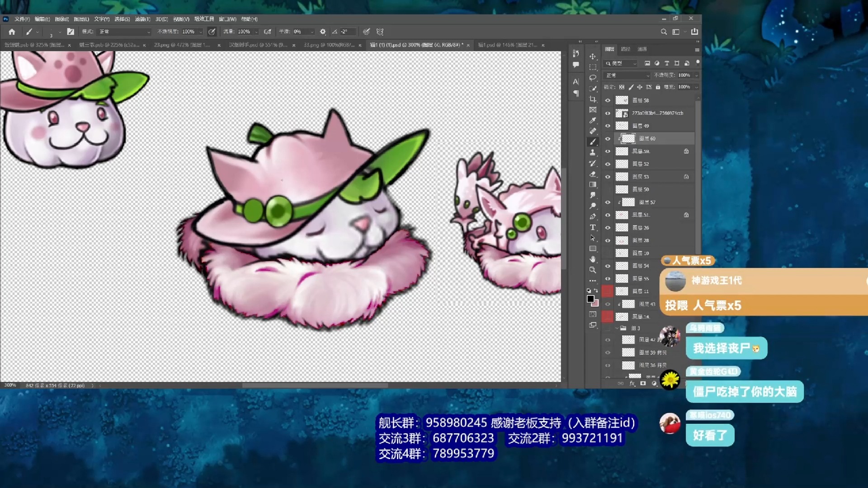
Task: Open the search icon in options bar
Action: click(x=664, y=32)
